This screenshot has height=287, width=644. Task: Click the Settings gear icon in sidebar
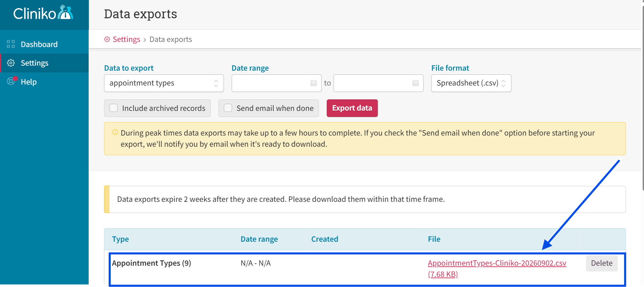pos(11,63)
